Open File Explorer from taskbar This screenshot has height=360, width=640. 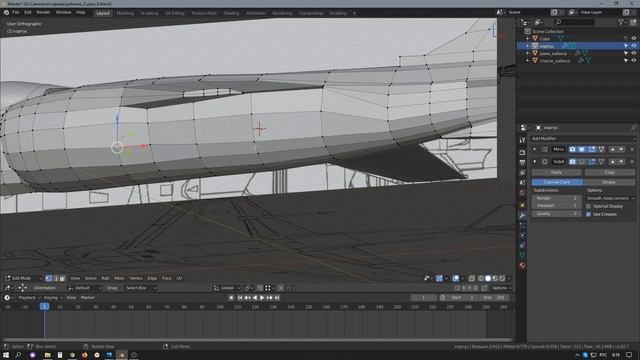pos(47,355)
